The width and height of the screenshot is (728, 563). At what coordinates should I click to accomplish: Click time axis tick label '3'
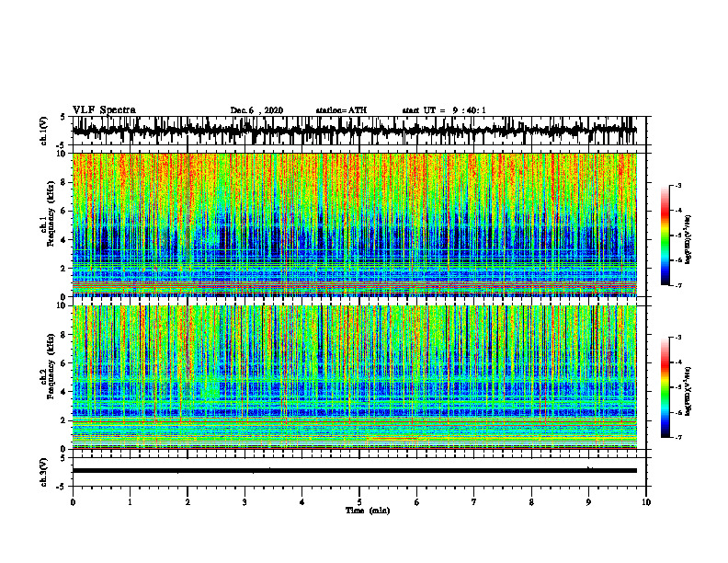click(245, 502)
